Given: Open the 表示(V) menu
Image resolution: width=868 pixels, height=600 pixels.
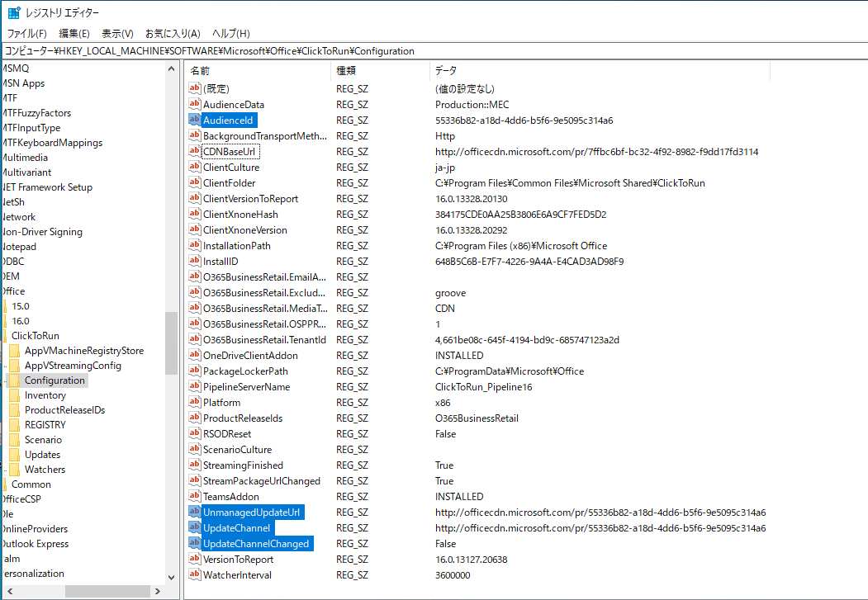Looking at the screenshot, I should coord(117,34).
